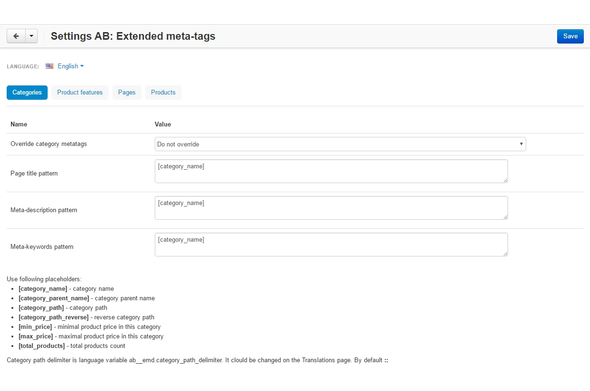Focus the Meta-keywords pattern text area
Screen dimensions: 590x391
click(331, 245)
